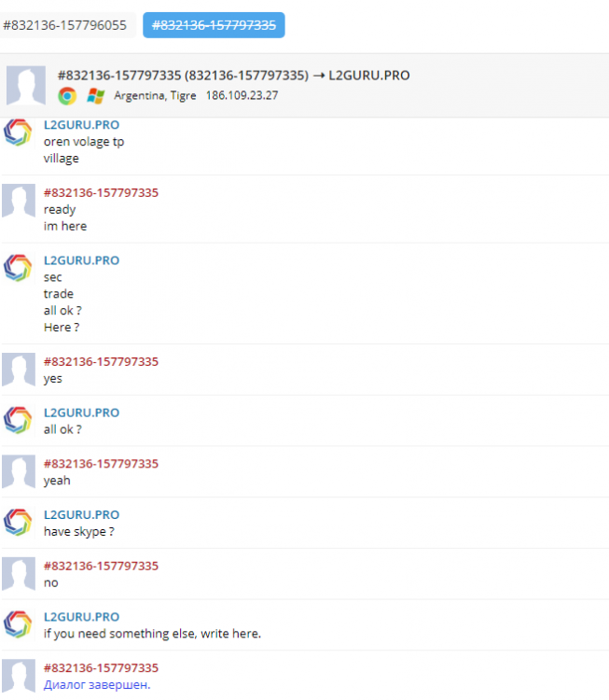609x700 pixels.
Task: Click visitor name above 'ready' message
Action: 101,192
